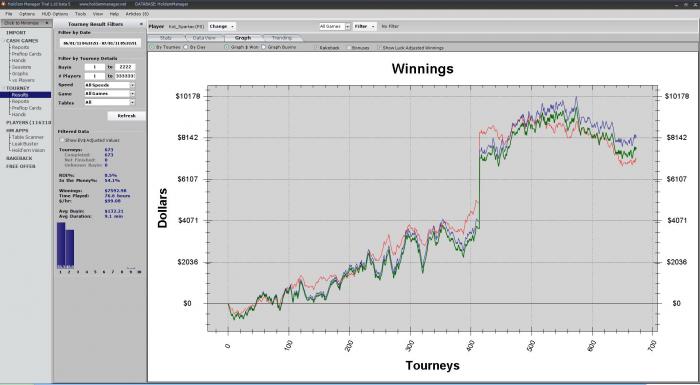Open Cash Games vs Players item

point(23,80)
